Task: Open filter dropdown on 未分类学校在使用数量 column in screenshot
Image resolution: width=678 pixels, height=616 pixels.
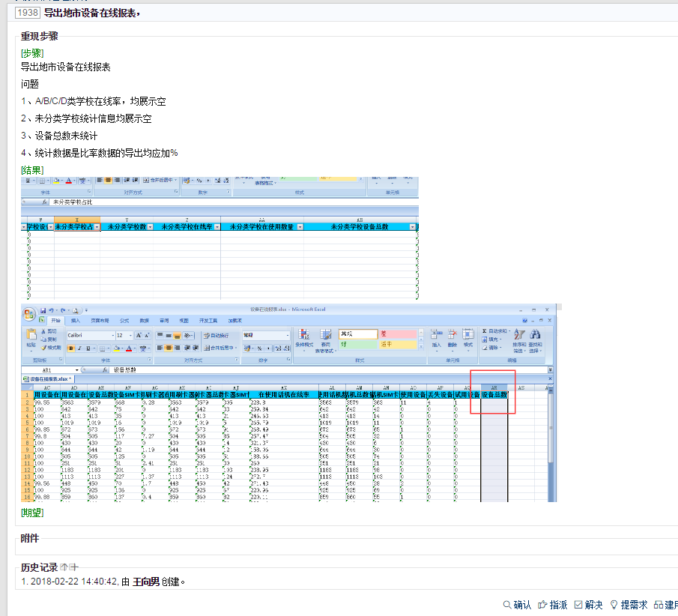Action: [x=300, y=227]
